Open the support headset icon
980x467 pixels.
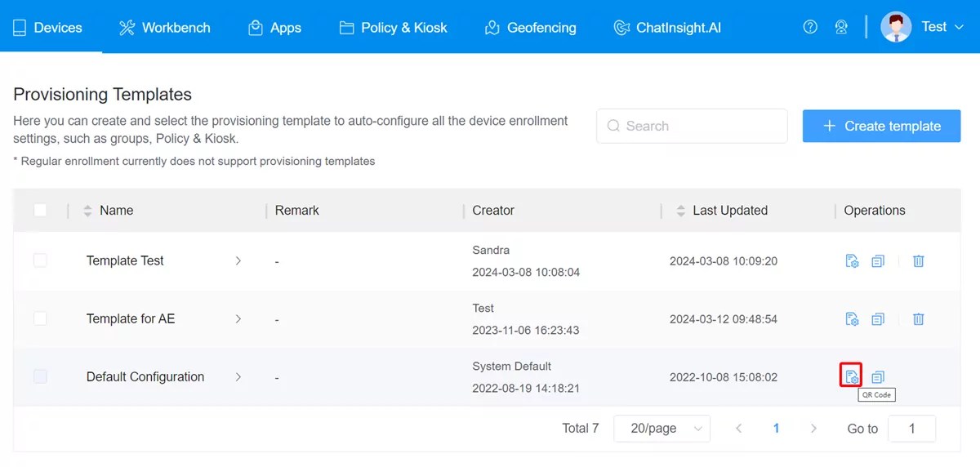pyautogui.click(x=841, y=27)
